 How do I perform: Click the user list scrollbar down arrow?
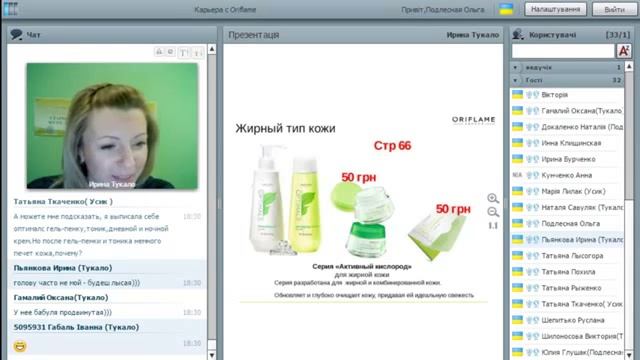click(x=629, y=355)
